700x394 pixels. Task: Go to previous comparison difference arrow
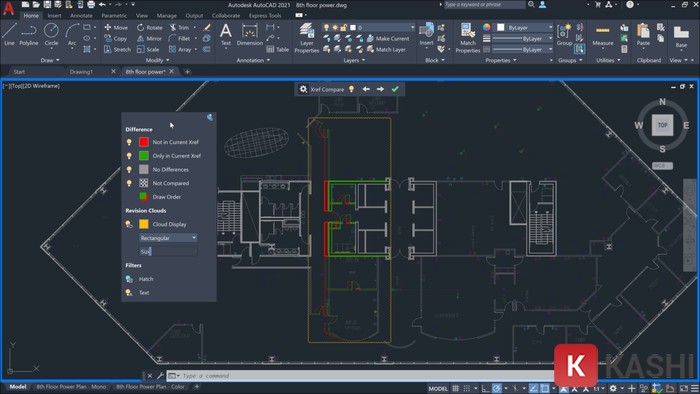click(366, 89)
